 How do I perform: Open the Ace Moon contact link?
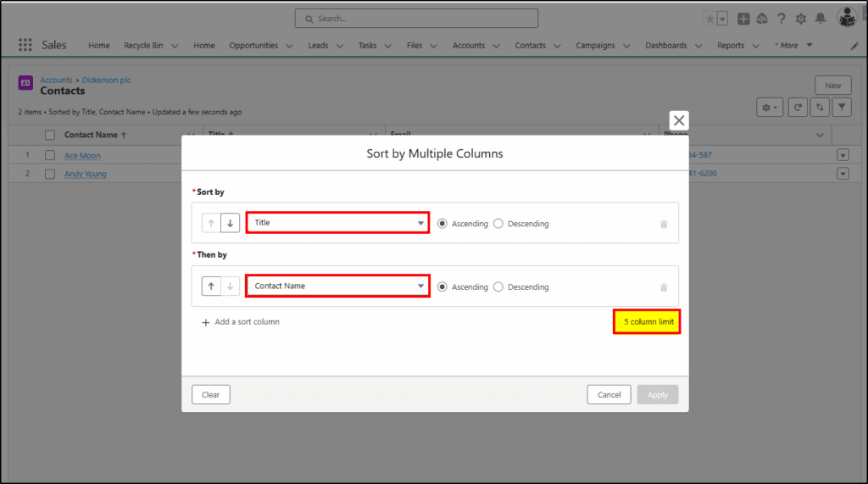pos(82,156)
